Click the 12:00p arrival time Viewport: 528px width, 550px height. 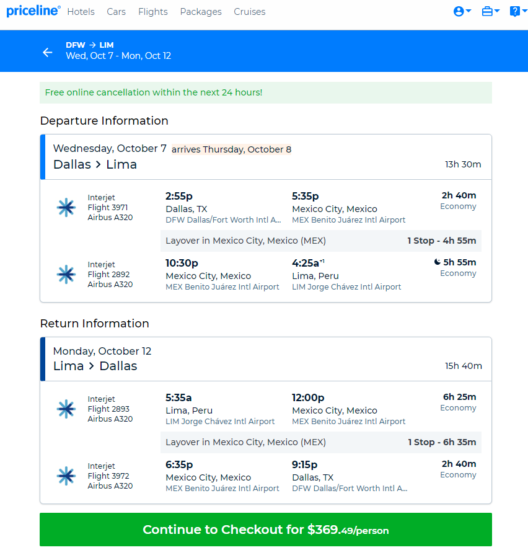(308, 398)
